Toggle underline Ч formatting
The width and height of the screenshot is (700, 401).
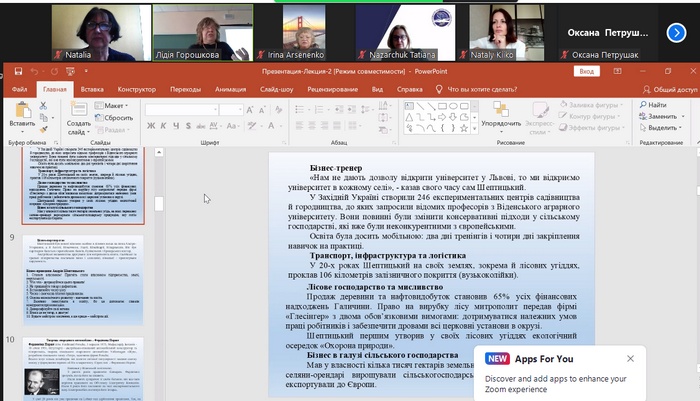point(174,127)
